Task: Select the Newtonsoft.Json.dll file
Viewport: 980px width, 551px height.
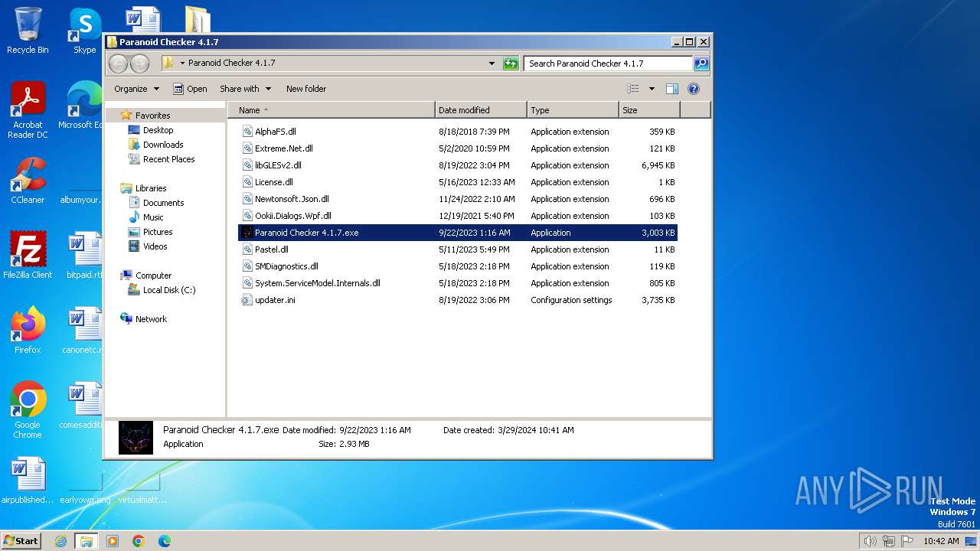Action: [x=292, y=199]
